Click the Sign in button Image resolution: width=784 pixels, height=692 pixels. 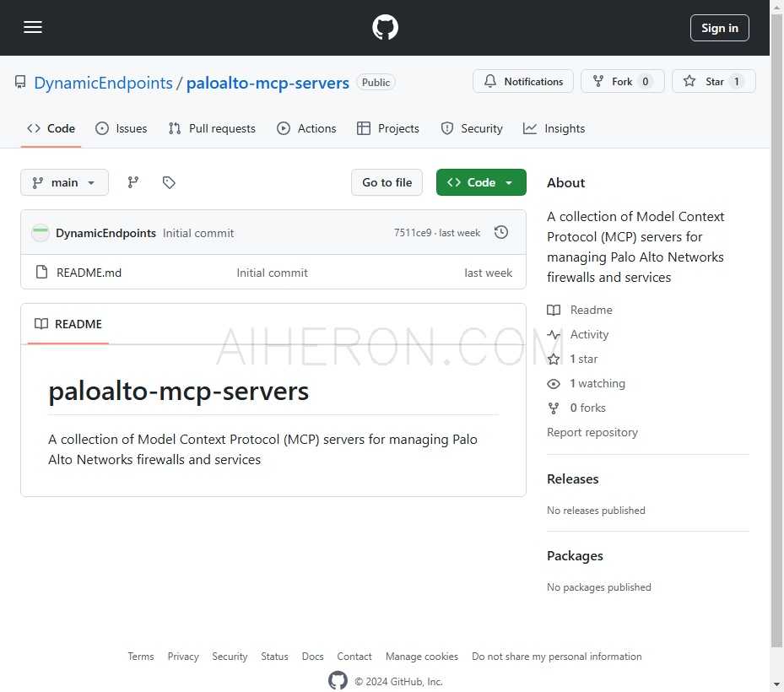[x=720, y=28]
